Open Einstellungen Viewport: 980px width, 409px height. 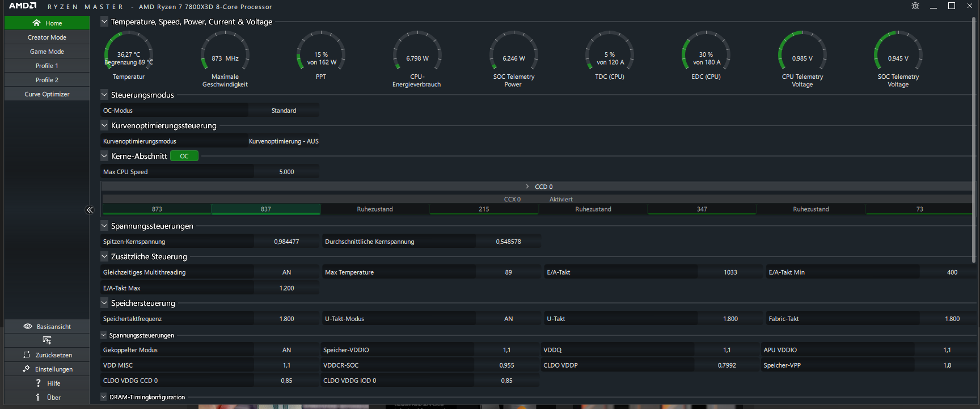click(x=47, y=369)
